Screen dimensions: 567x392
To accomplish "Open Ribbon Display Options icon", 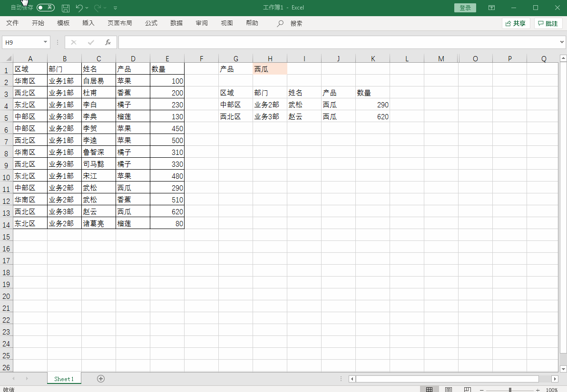I will 491,8.
